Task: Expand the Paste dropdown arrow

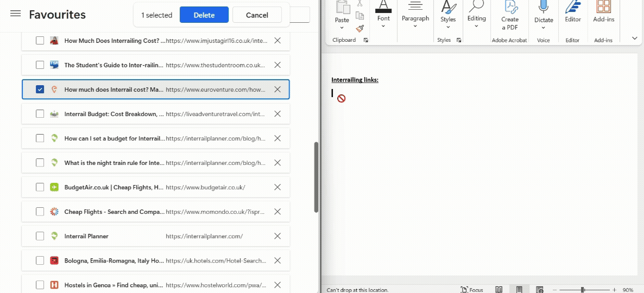Action: pos(342,28)
